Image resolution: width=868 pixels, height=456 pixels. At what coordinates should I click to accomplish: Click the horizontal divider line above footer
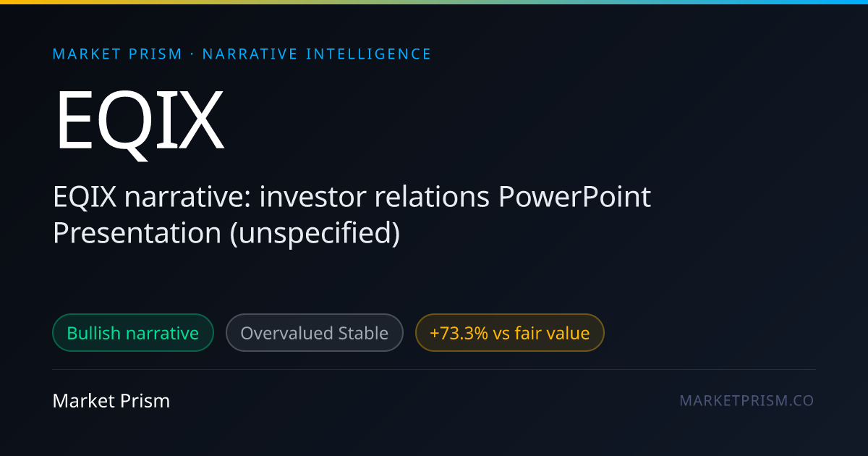[x=434, y=370]
